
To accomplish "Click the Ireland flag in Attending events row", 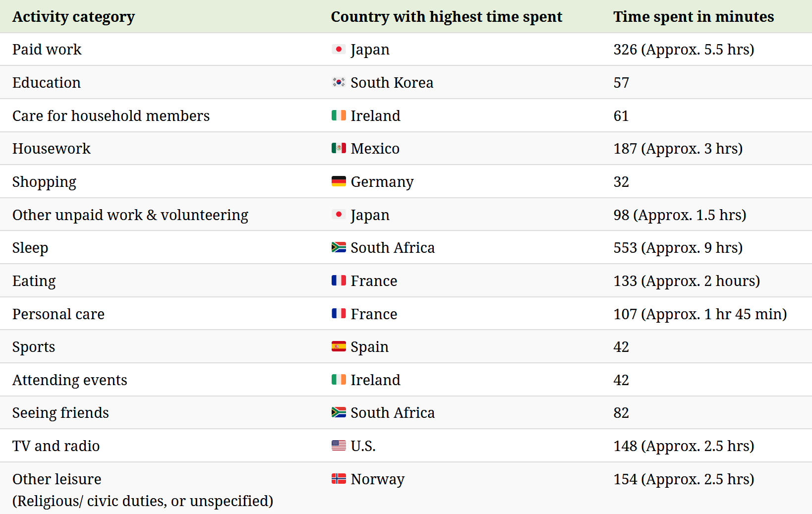I will [339, 380].
